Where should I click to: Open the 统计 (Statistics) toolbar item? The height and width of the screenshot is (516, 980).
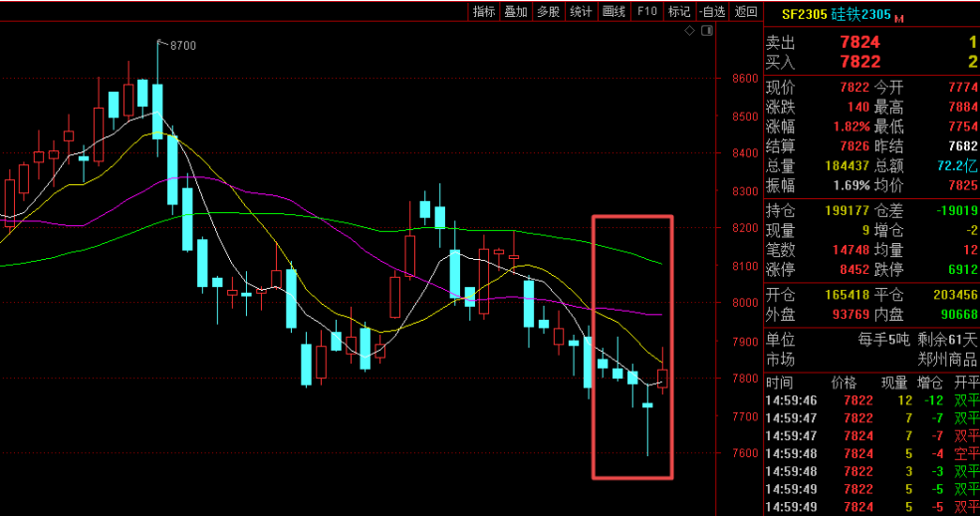tap(580, 11)
